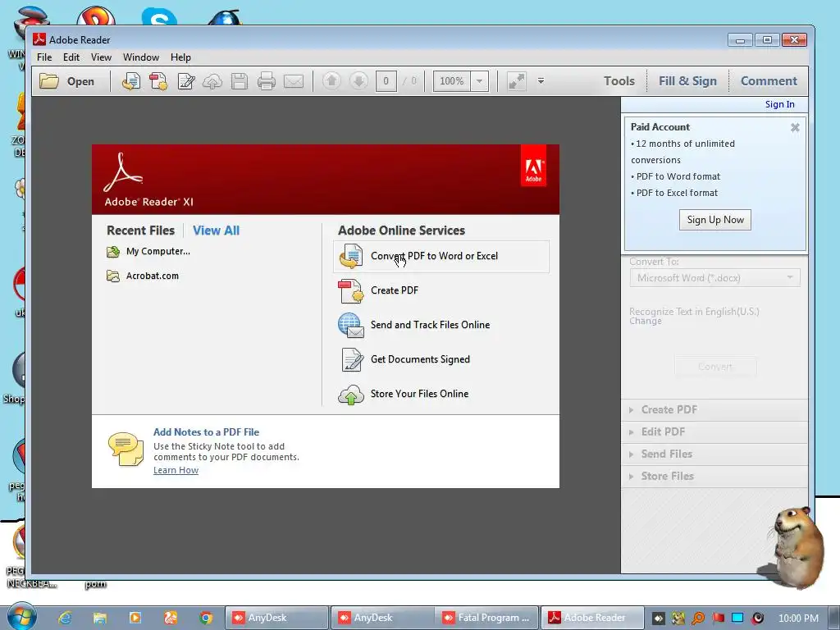This screenshot has height=630, width=840.
Task: Open Windows Media Player taskbar icon
Action: (135, 618)
